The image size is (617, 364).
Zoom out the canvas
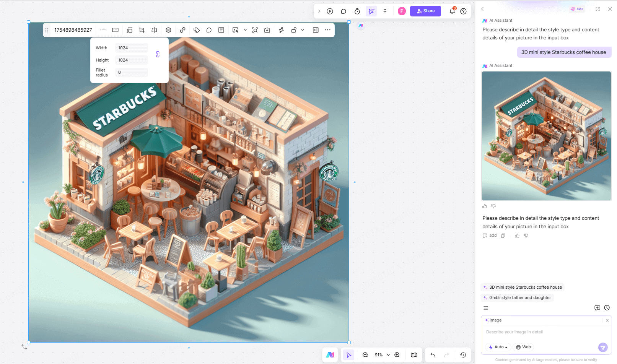[x=365, y=355]
